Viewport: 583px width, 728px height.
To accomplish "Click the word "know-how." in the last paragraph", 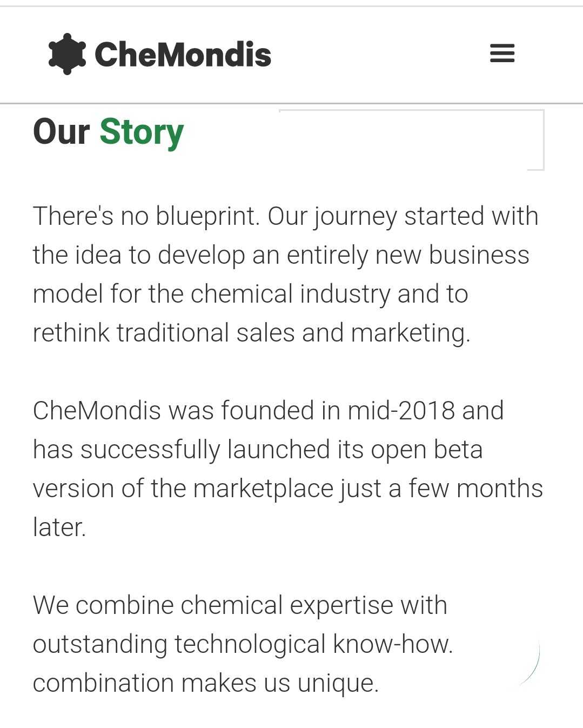I will coord(393,644).
